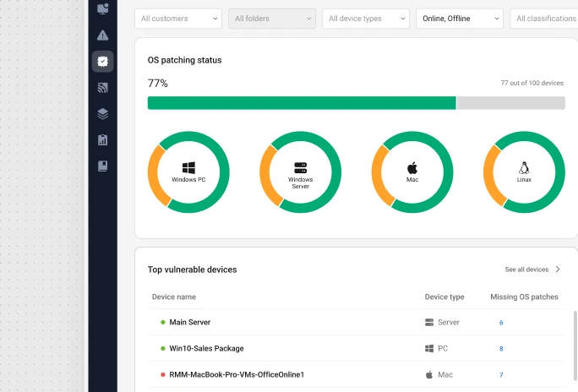Click the green OS patching progress bar

click(302, 103)
